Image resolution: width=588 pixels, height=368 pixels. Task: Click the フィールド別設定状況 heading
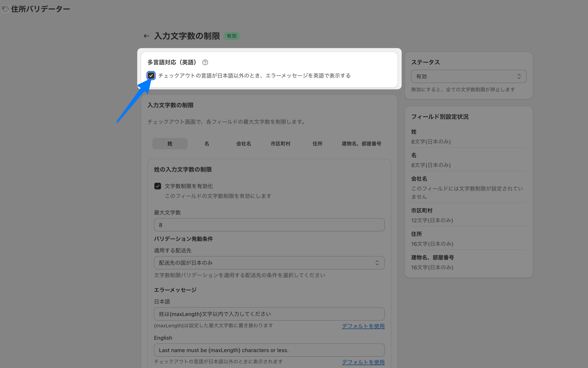pos(440,117)
